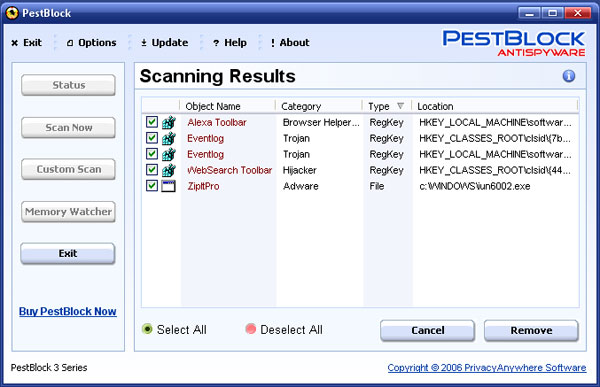Close the PestBlock window
Viewport: 600px width, 387px height.
click(578, 13)
